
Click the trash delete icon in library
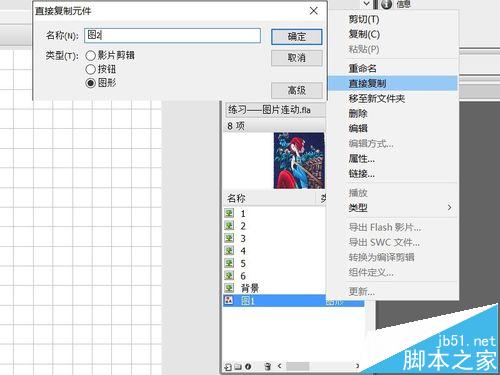point(267,367)
